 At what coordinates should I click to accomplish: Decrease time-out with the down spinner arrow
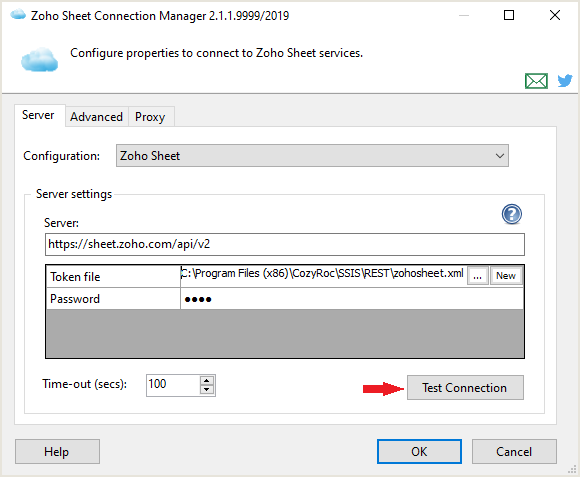[207, 389]
